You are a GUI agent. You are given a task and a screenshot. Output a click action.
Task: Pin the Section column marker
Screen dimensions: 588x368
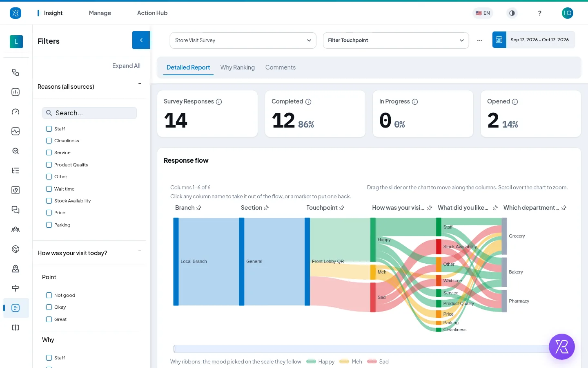pos(266,208)
